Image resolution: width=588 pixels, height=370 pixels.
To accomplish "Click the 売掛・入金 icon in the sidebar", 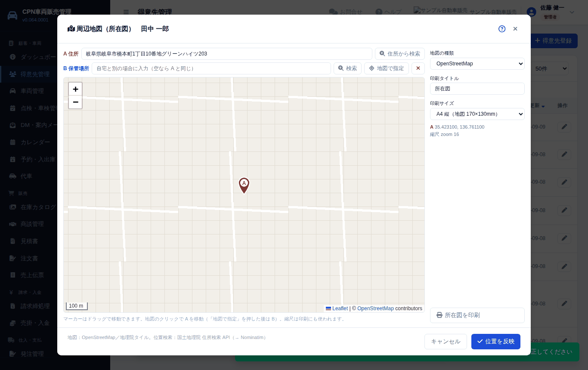I will 12,323.
